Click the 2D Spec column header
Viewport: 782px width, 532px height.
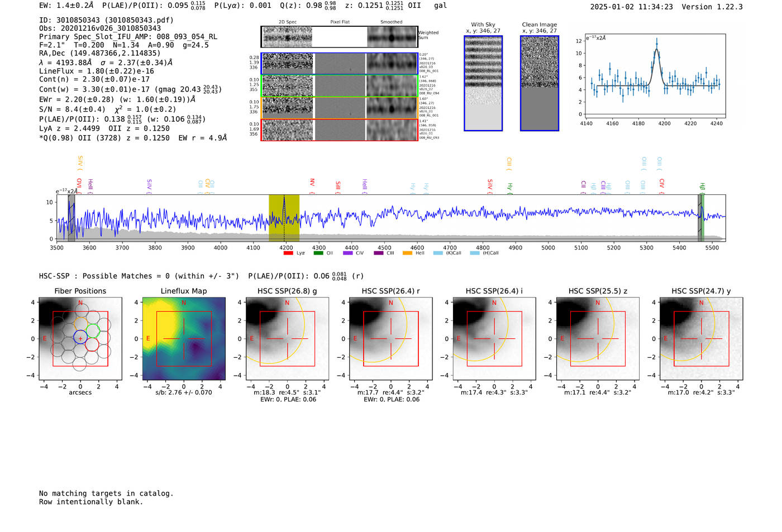[x=287, y=22]
